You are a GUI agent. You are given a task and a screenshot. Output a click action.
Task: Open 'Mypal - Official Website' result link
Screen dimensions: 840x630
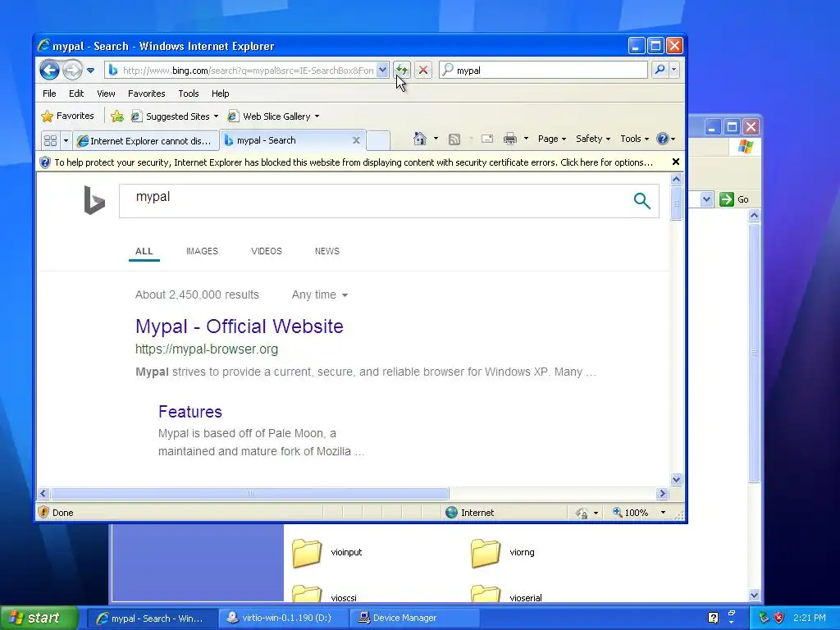click(x=239, y=326)
